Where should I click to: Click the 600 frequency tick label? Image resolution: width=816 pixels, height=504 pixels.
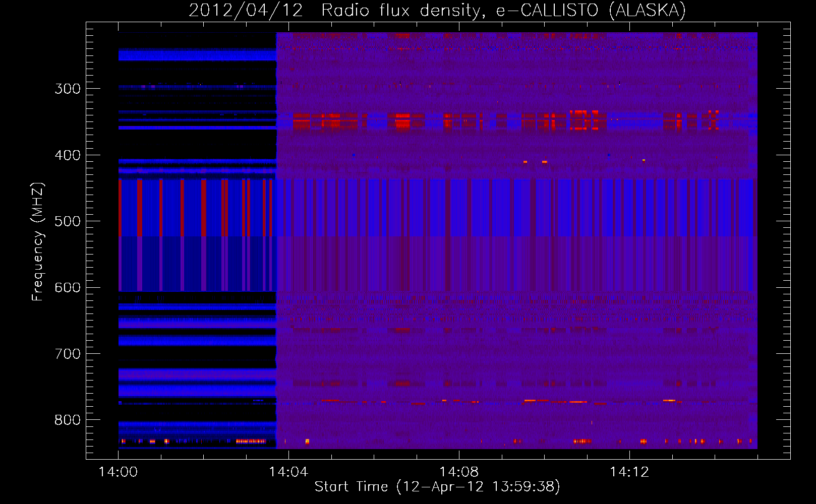tap(68, 287)
